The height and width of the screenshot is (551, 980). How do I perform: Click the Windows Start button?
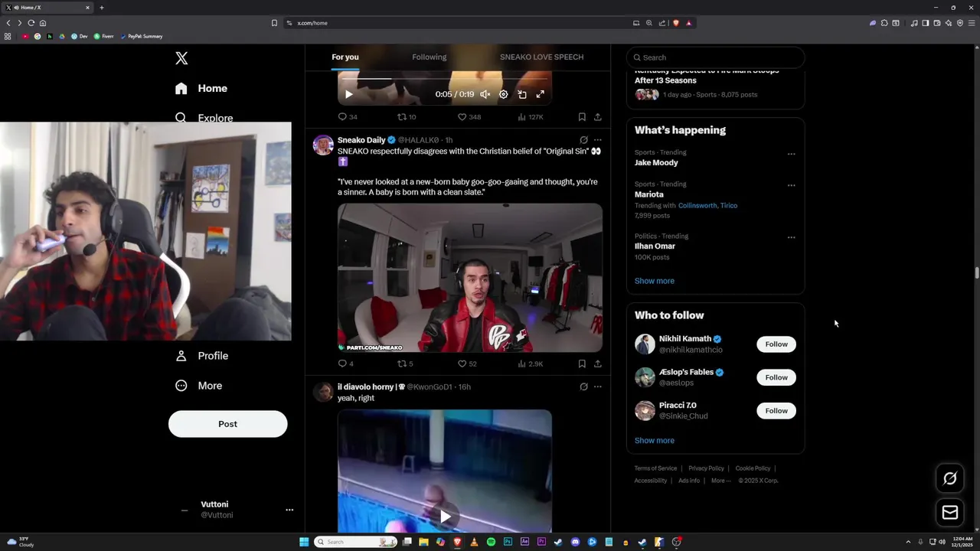coord(304,542)
